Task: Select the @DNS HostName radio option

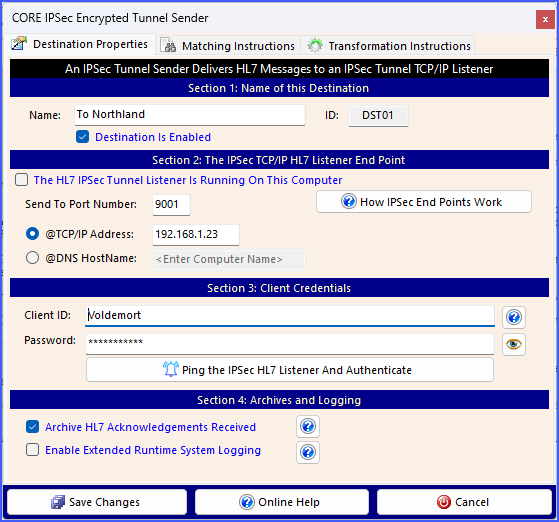Action: (x=32, y=258)
